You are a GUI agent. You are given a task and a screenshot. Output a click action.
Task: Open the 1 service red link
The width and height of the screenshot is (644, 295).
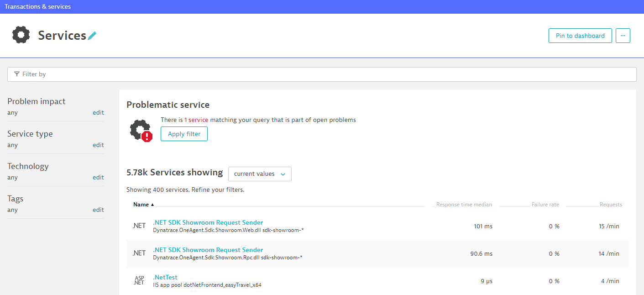pyautogui.click(x=196, y=120)
